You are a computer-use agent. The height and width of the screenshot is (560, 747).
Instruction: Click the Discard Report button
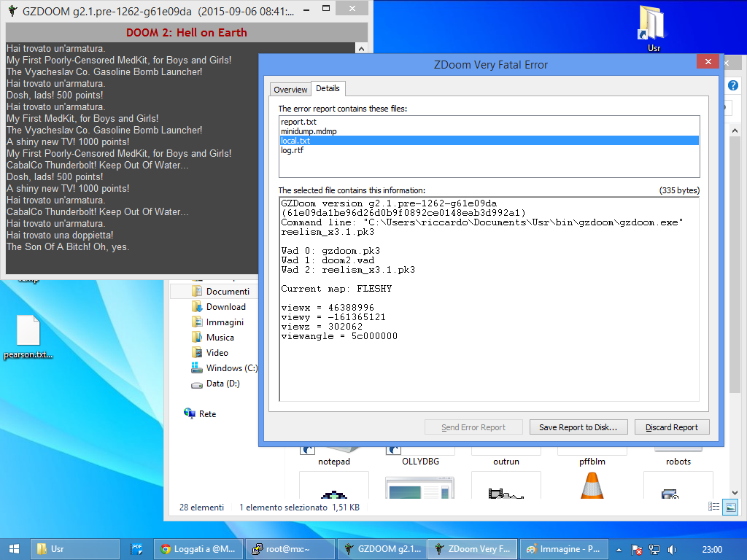[x=672, y=427]
